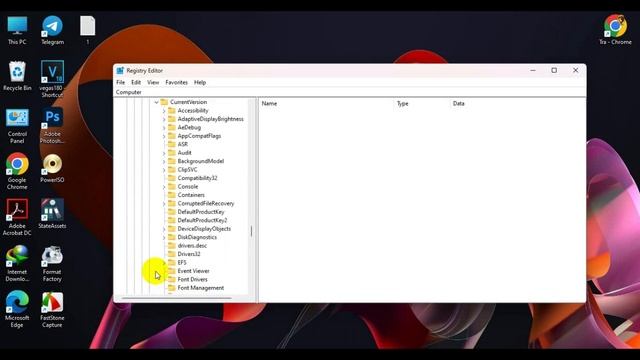Screen dimensions: 640x360
Task: Expand the AppCompatFlags key
Action: 164,136
